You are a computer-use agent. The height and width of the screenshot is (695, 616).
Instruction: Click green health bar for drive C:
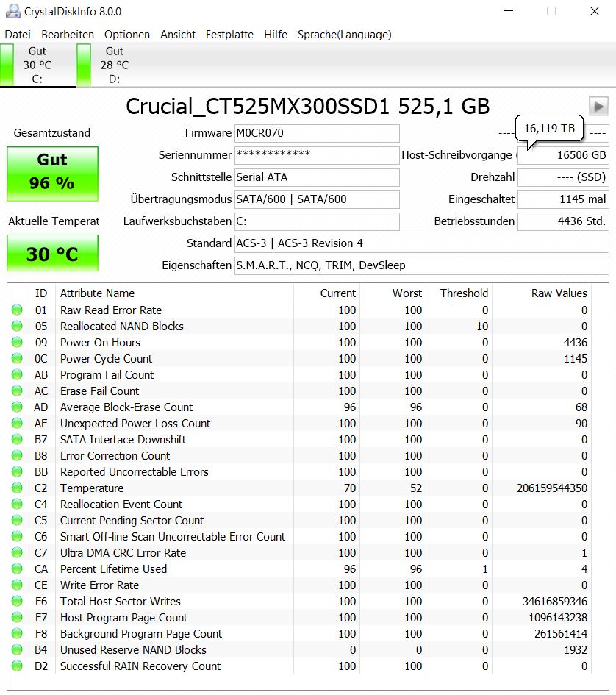(7, 64)
